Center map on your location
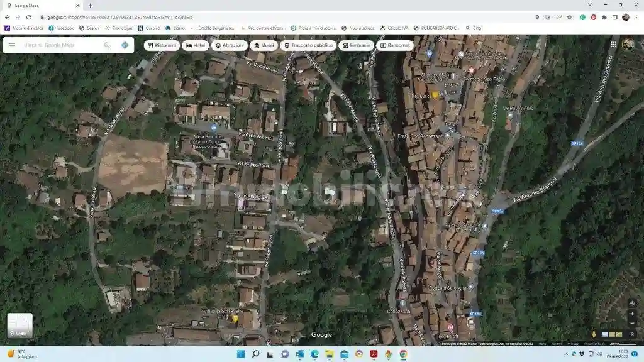 click(632, 303)
